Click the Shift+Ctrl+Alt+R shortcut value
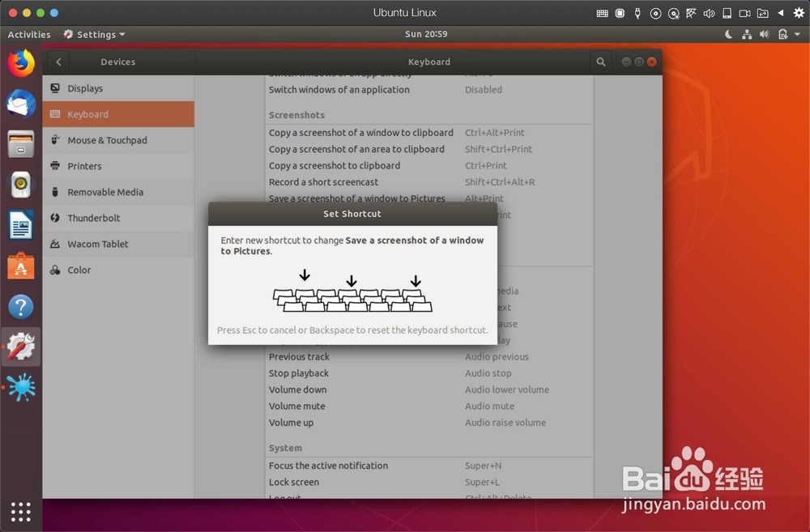810x532 pixels. (x=500, y=182)
